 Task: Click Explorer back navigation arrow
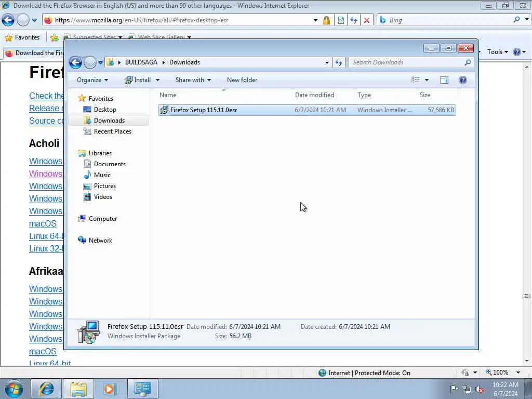(75, 62)
